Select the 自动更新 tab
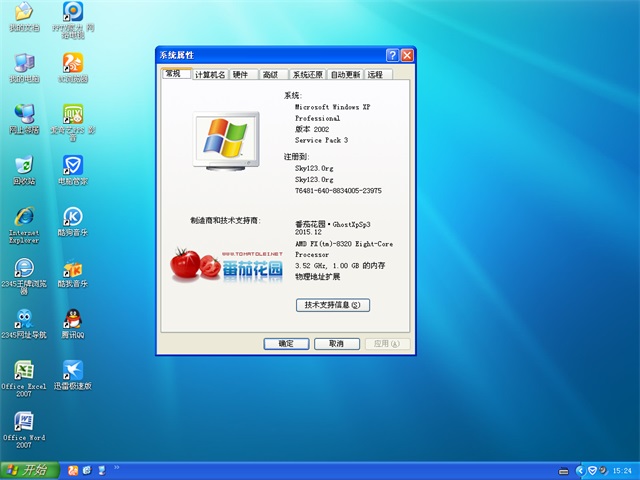This screenshot has width=640, height=480. click(x=345, y=74)
